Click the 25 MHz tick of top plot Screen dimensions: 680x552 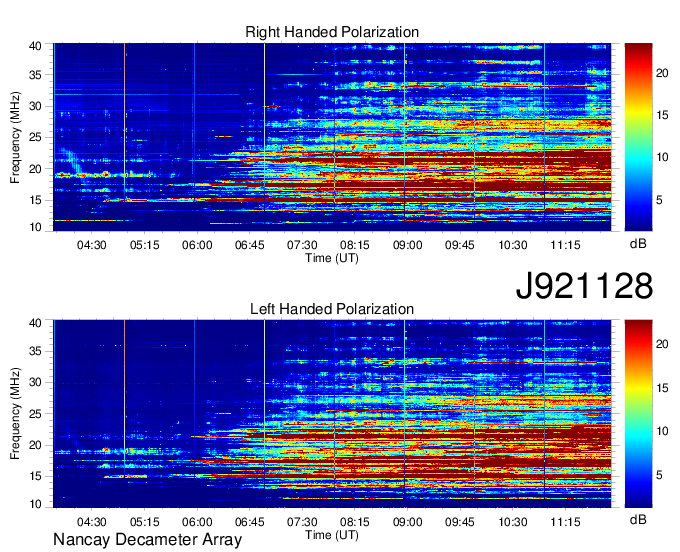(35, 137)
